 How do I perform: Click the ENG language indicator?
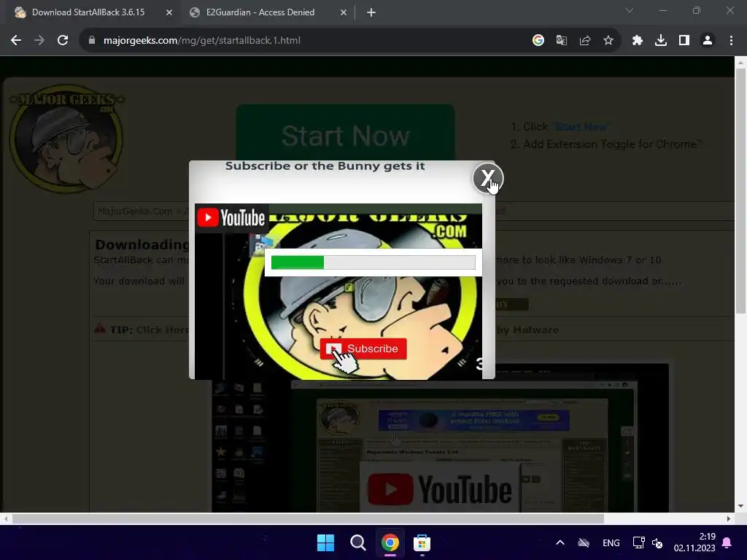pyautogui.click(x=611, y=542)
